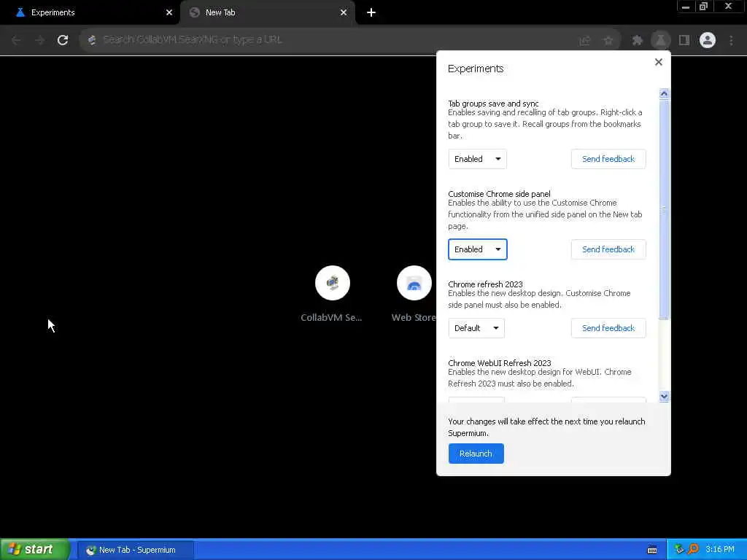Click the back navigation arrow
Image resolution: width=747 pixels, height=560 pixels.
16,40
